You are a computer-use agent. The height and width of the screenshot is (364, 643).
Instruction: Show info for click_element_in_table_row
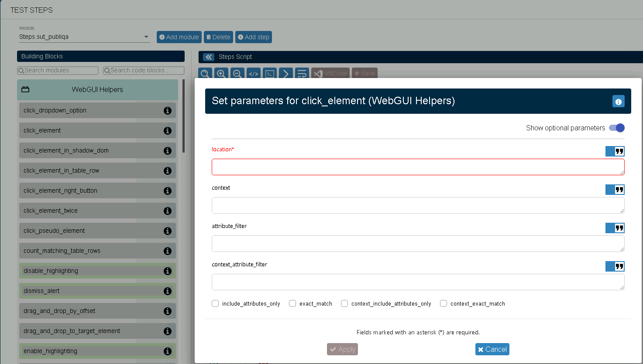(x=167, y=171)
